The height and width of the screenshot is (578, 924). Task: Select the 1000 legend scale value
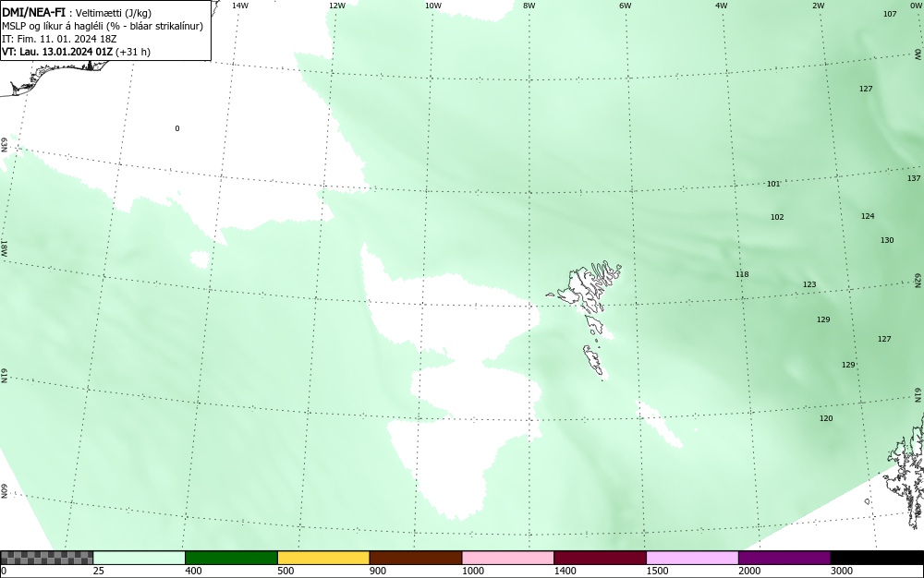click(472, 571)
